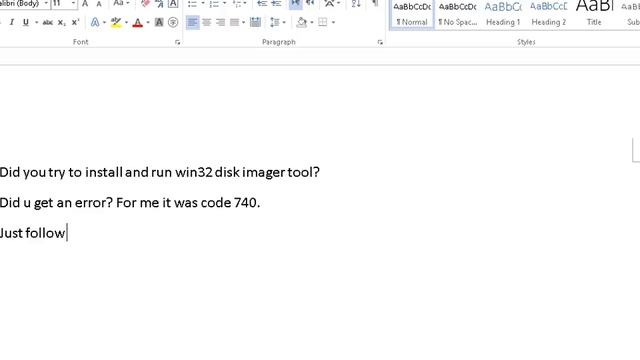640x360 pixels.
Task: Apply yellow text highlight color
Action: [x=116, y=22]
